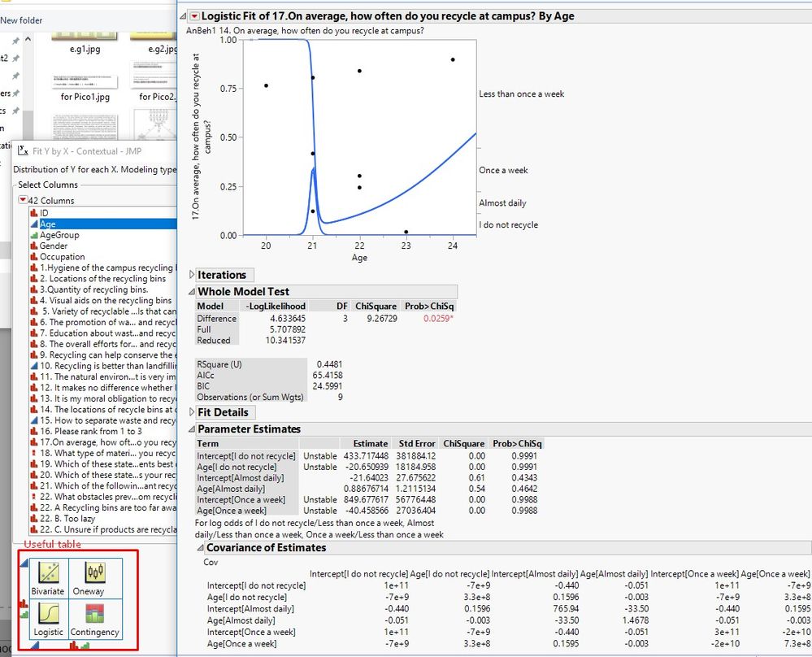Open the Logistic Fit red triangle menu
812x657 pixels.
(x=194, y=16)
